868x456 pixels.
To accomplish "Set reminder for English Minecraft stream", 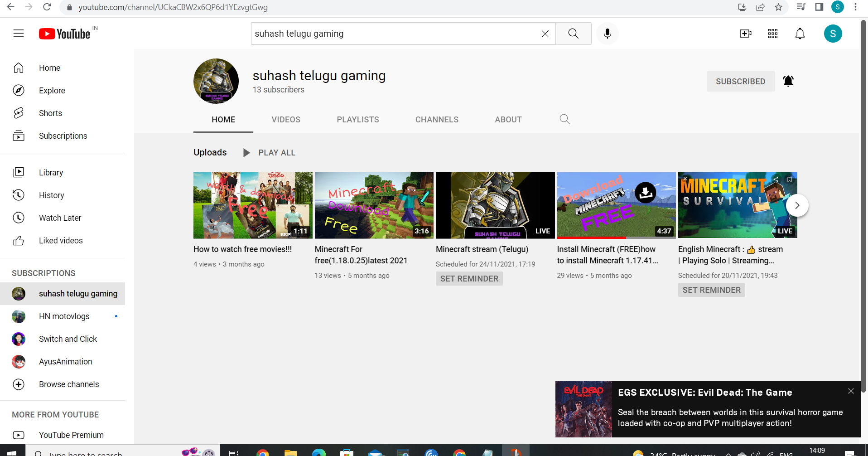I will pos(712,290).
